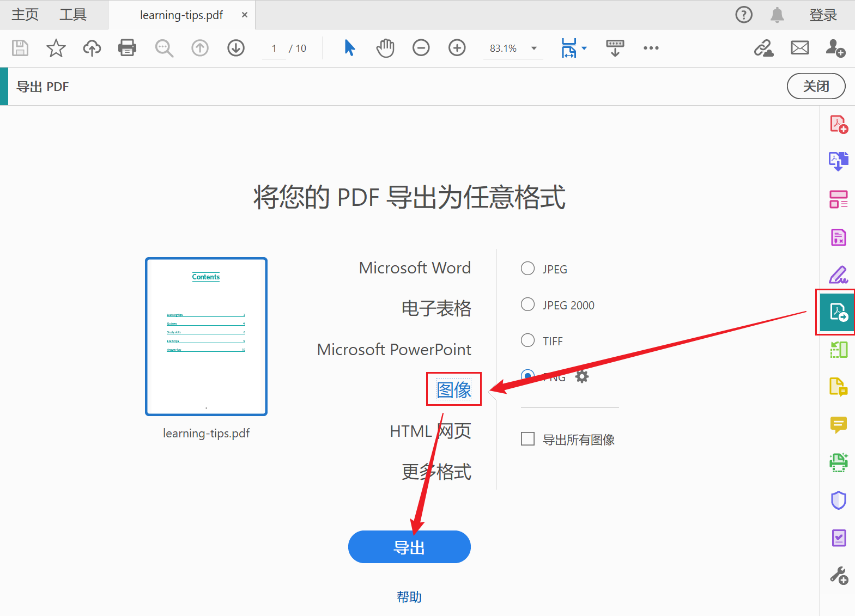Go to next page arrow
The height and width of the screenshot is (616, 855).
pos(236,48)
